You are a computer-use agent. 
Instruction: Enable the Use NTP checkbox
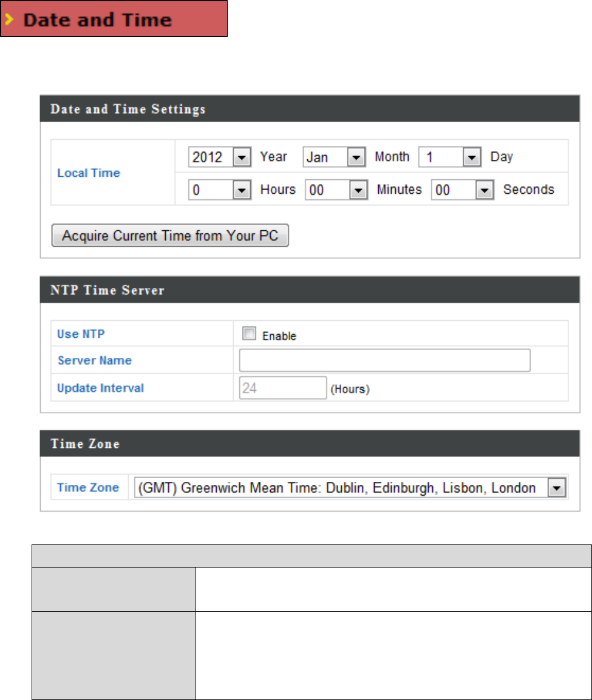click(249, 334)
